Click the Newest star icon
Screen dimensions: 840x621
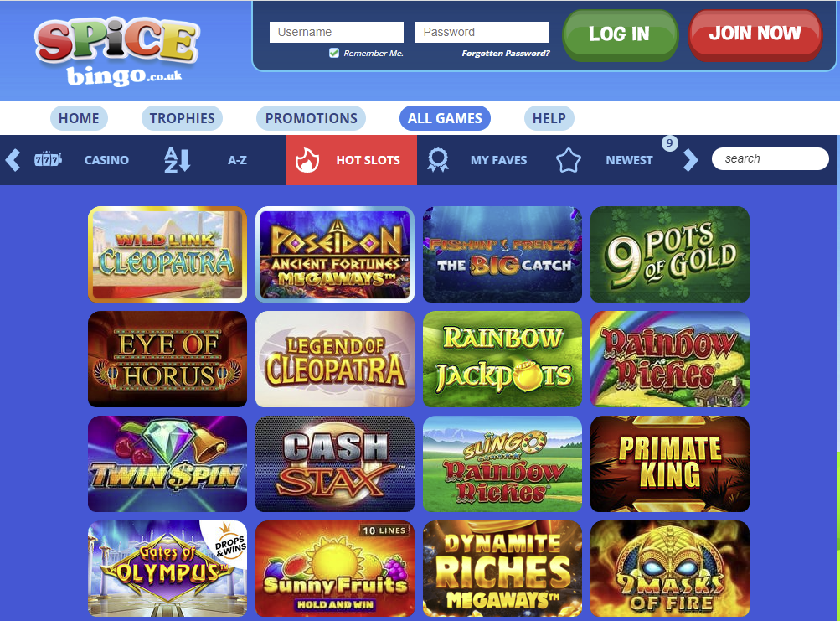(569, 160)
